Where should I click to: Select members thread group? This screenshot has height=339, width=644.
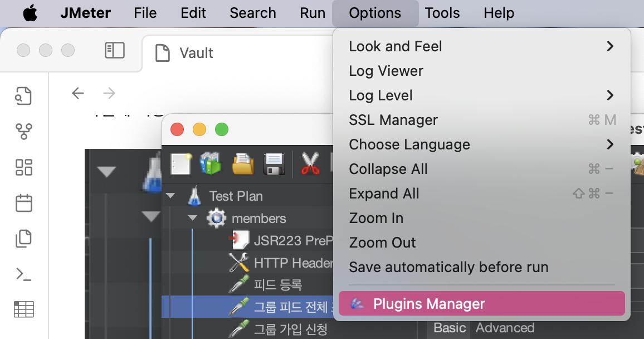pos(258,218)
